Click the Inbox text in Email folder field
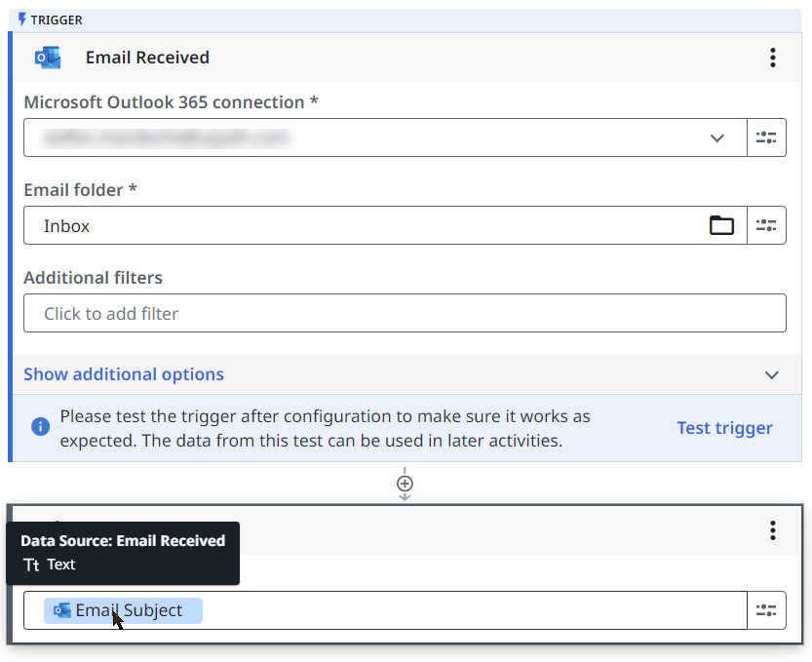 [66, 226]
